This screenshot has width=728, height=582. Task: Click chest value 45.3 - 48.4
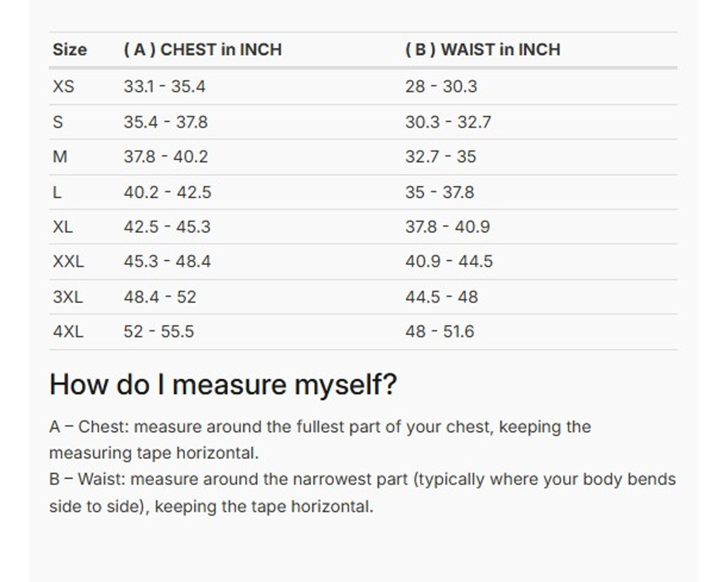tap(167, 261)
